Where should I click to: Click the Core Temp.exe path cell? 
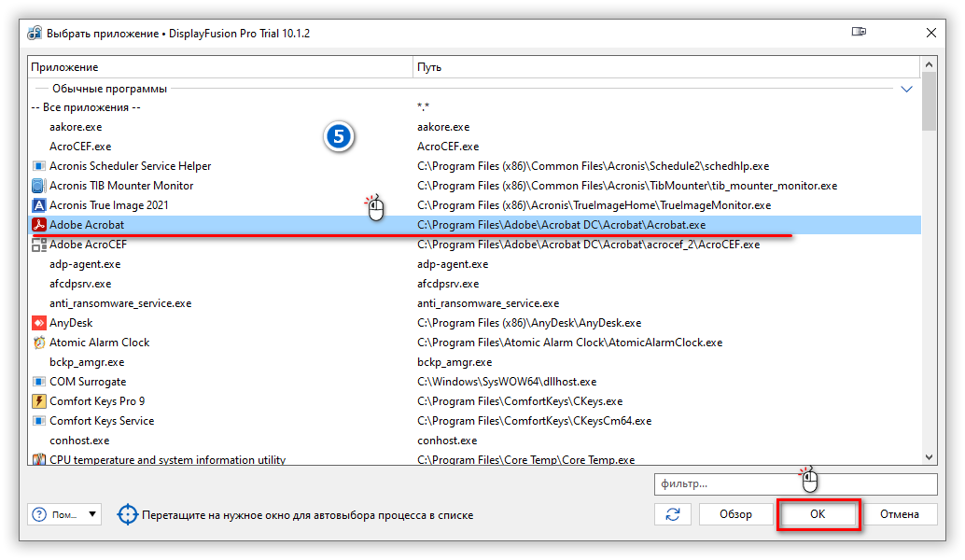click(525, 460)
